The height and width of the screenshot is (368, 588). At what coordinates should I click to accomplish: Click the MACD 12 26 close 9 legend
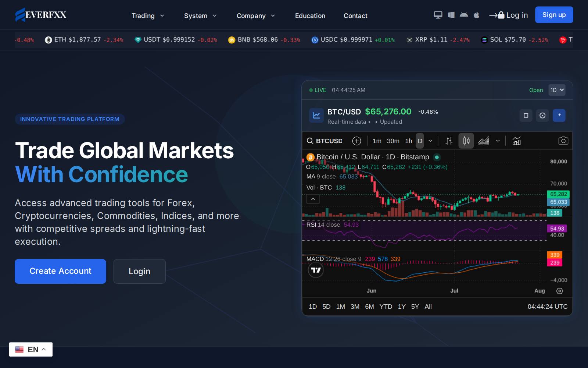[x=334, y=259]
